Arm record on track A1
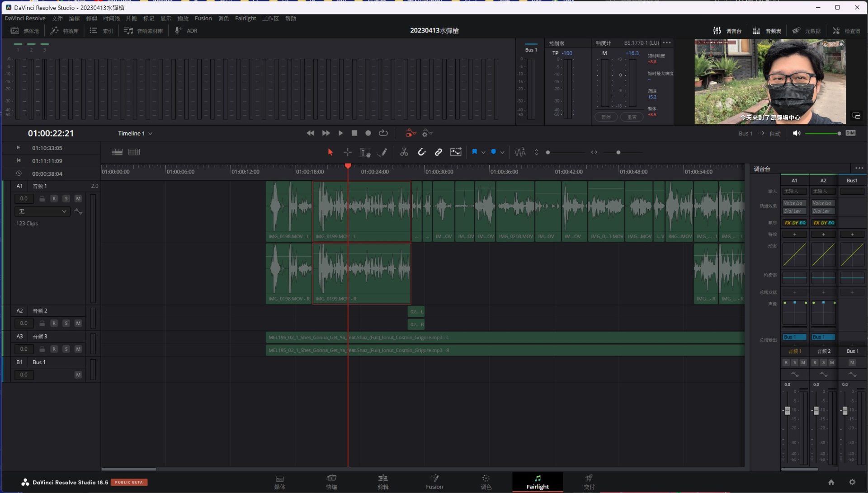 54,198
